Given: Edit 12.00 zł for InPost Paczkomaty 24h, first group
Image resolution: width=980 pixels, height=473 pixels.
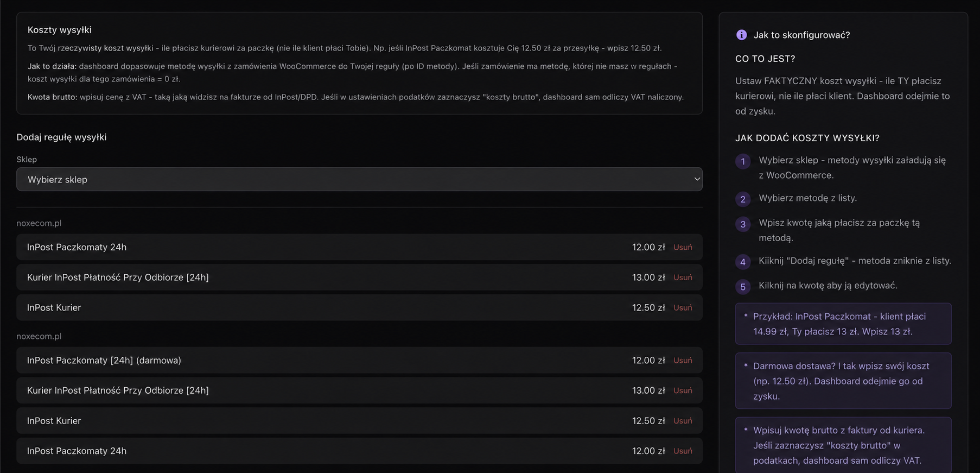Looking at the screenshot, I should click(648, 247).
